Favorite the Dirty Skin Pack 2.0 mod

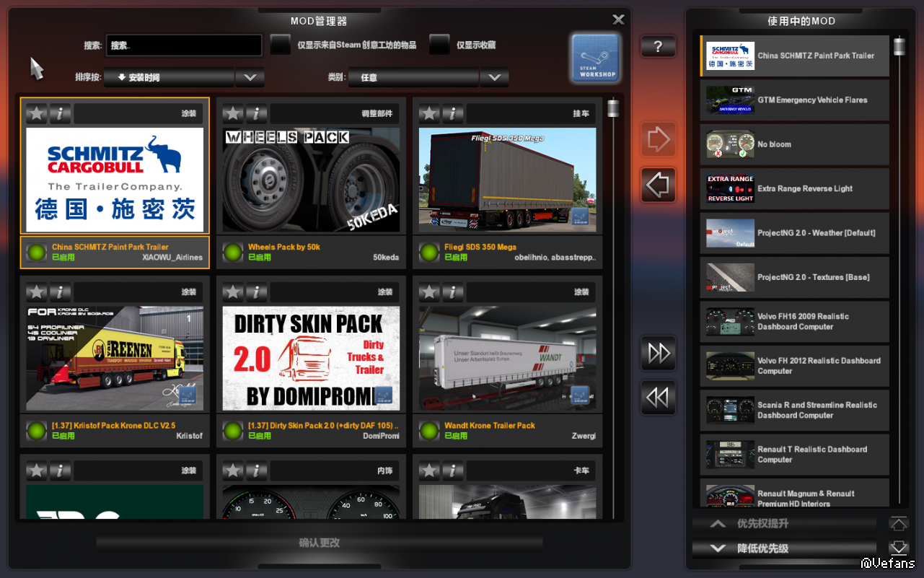point(233,292)
